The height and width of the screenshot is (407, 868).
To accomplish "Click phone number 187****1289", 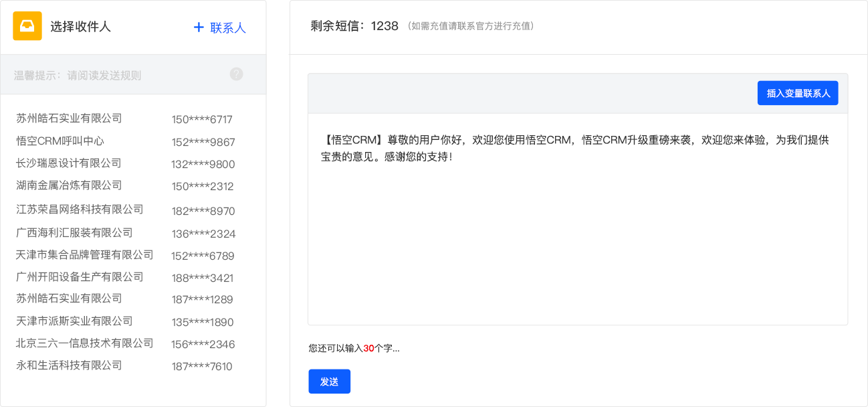I will coord(202,299).
